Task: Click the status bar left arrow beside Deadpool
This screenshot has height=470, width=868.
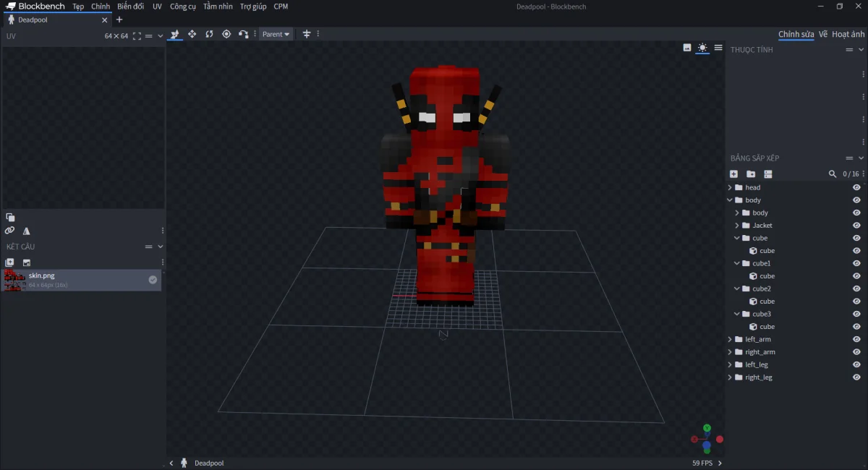Action: pos(171,463)
